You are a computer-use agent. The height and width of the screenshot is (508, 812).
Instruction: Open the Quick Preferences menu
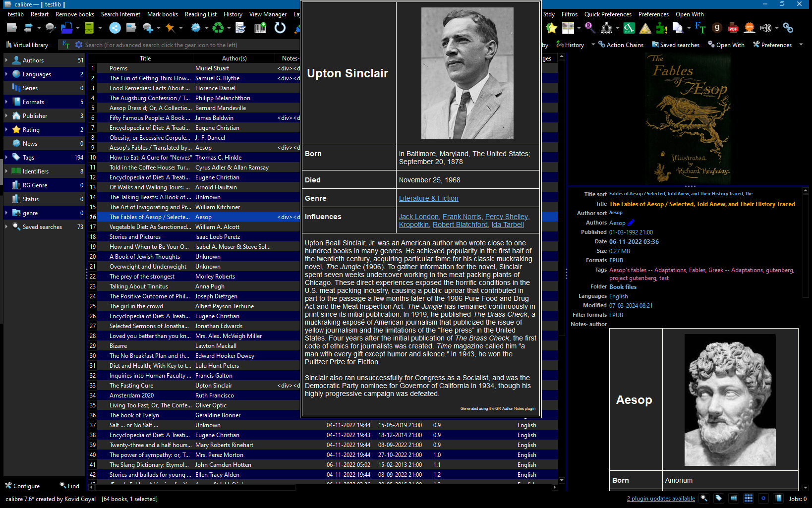pos(608,14)
